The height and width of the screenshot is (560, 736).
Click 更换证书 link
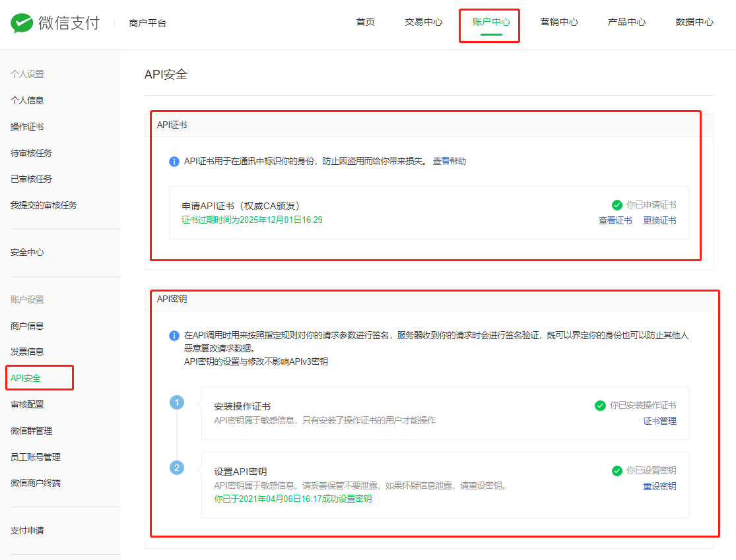coord(659,220)
